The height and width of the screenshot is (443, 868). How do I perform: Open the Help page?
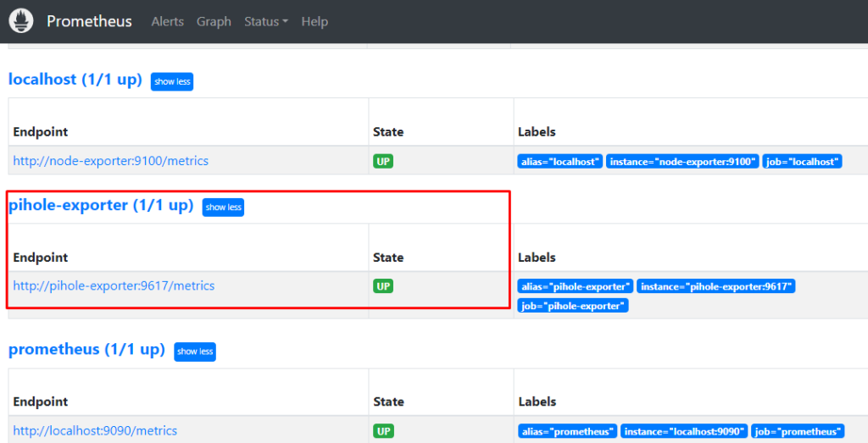click(314, 21)
